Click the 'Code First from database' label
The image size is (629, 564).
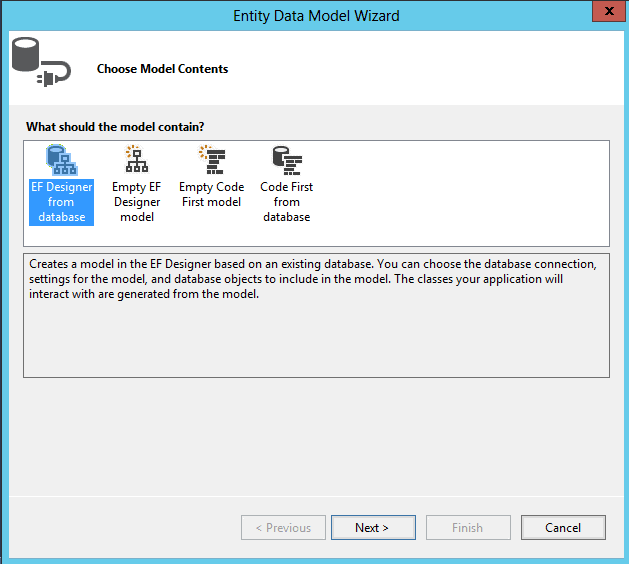pos(286,202)
